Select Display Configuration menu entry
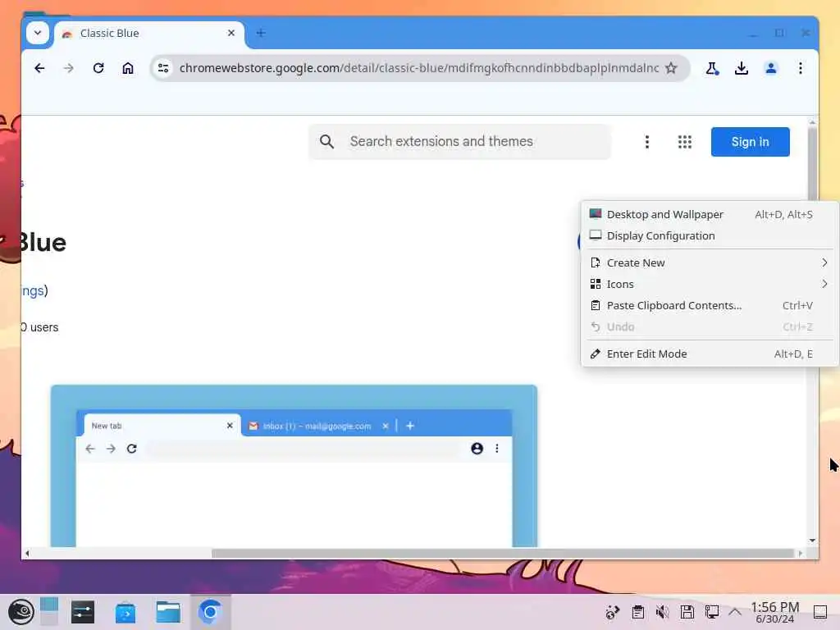Image resolution: width=840 pixels, height=630 pixels. click(710, 235)
